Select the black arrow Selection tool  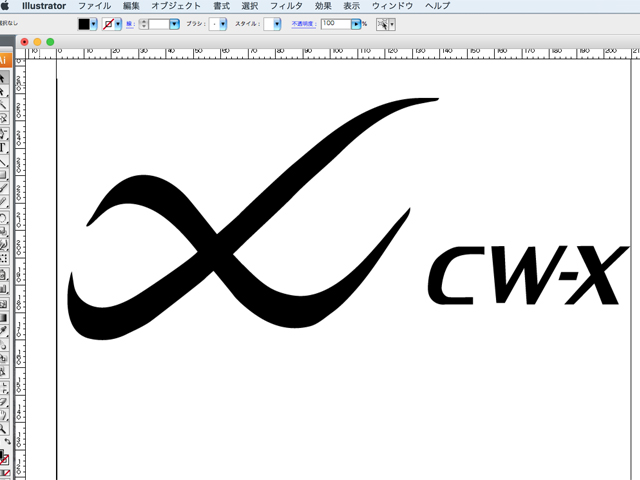coord(5,77)
